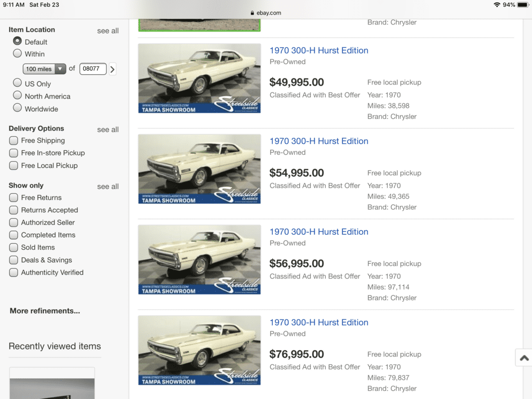Choose the US Only location radio button

[18, 83]
